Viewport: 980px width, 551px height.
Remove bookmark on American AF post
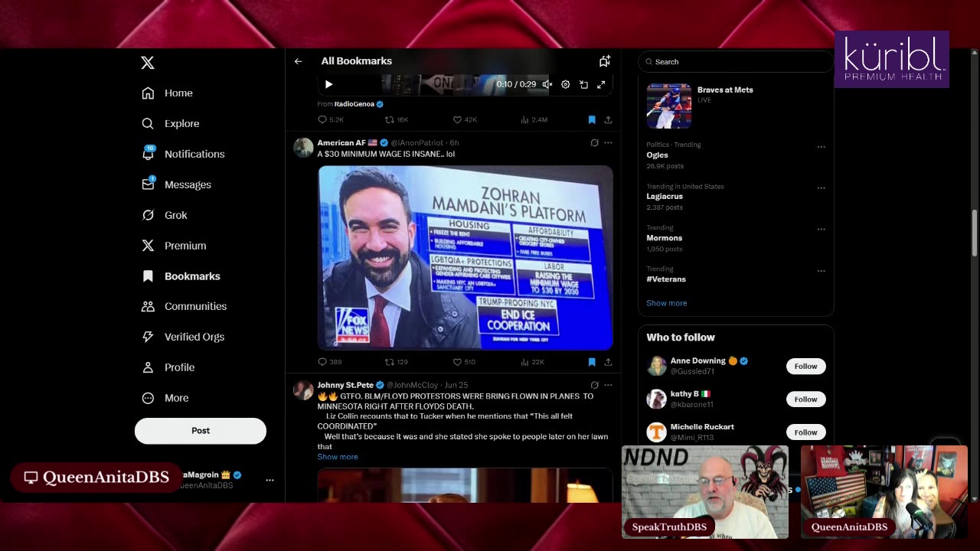(592, 362)
